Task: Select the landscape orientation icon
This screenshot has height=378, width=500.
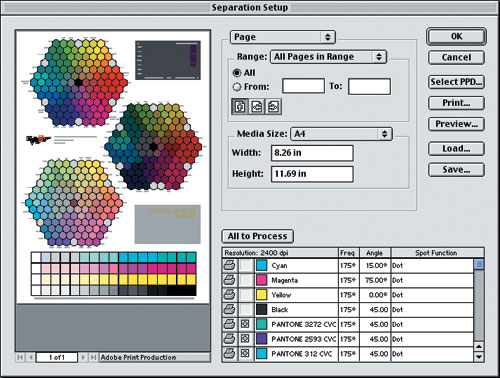Action: (x=256, y=107)
